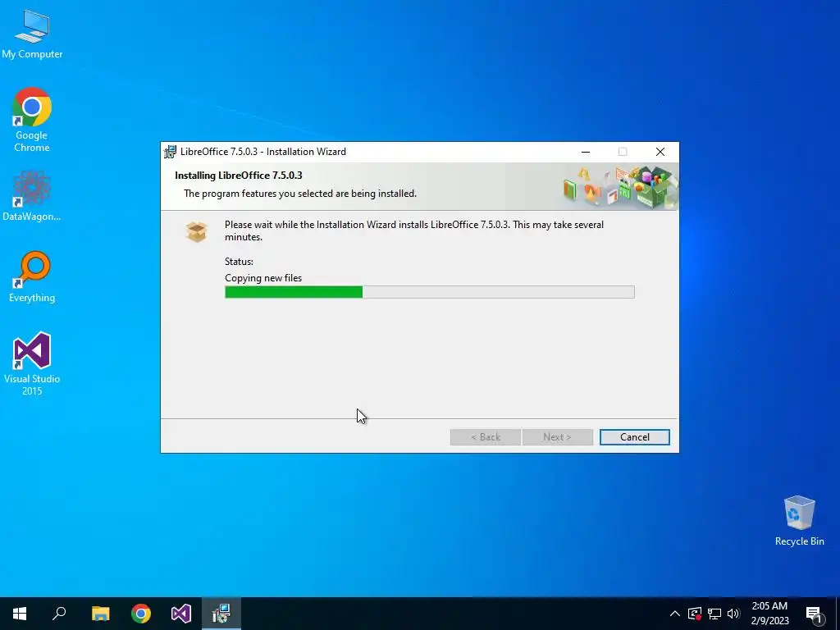Image resolution: width=840 pixels, height=630 pixels.
Task: Open File Explorer from the taskbar
Action: pos(100,614)
